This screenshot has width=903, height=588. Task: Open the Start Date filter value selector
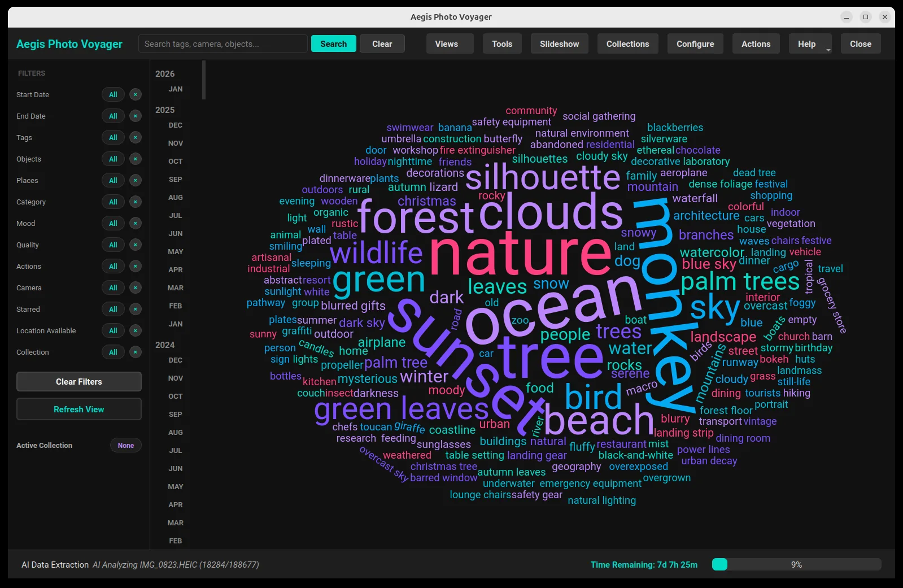[113, 94]
